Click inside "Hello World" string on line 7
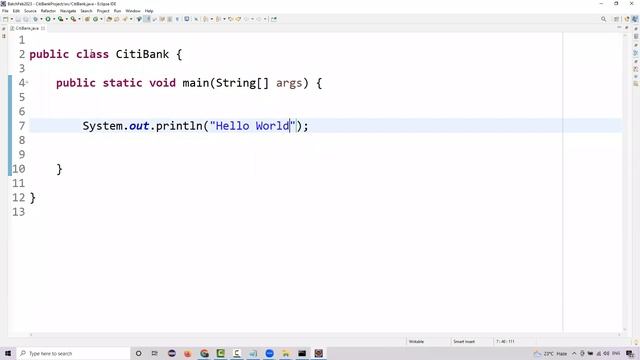Viewport: 640px width, 360px height. [x=252, y=126]
